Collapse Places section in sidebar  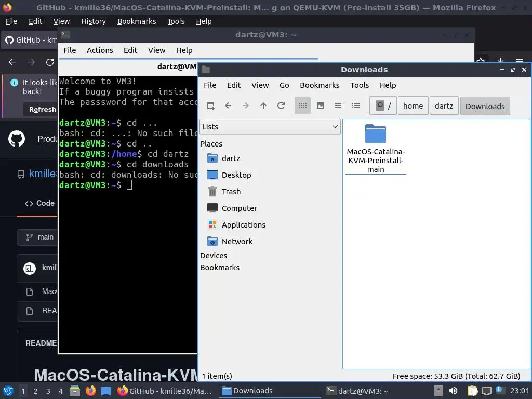[x=211, y=144]
